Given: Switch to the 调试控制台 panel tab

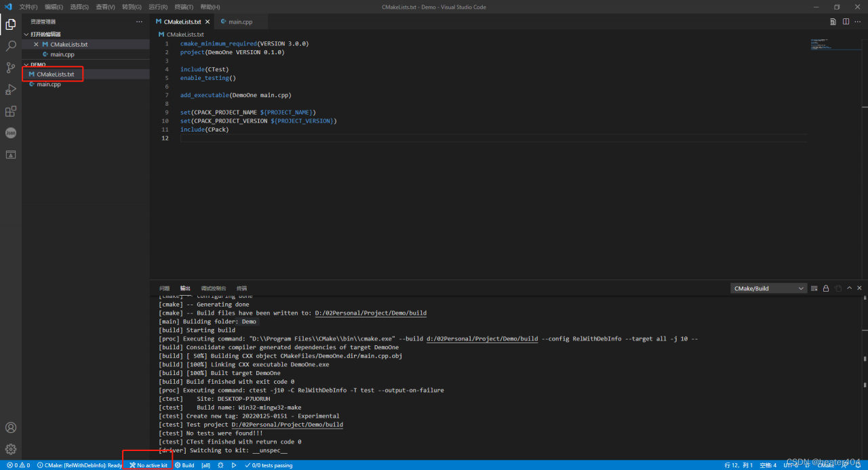Looking at the screenshot, I should pos(214,288).
